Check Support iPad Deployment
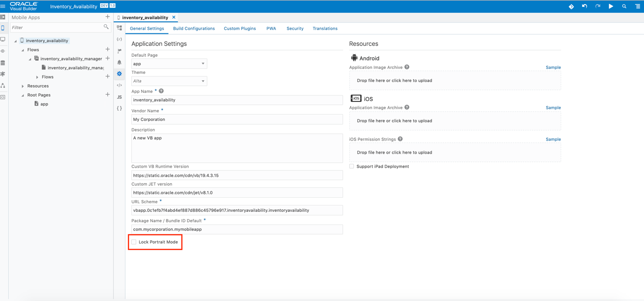 tap(352, 166)
